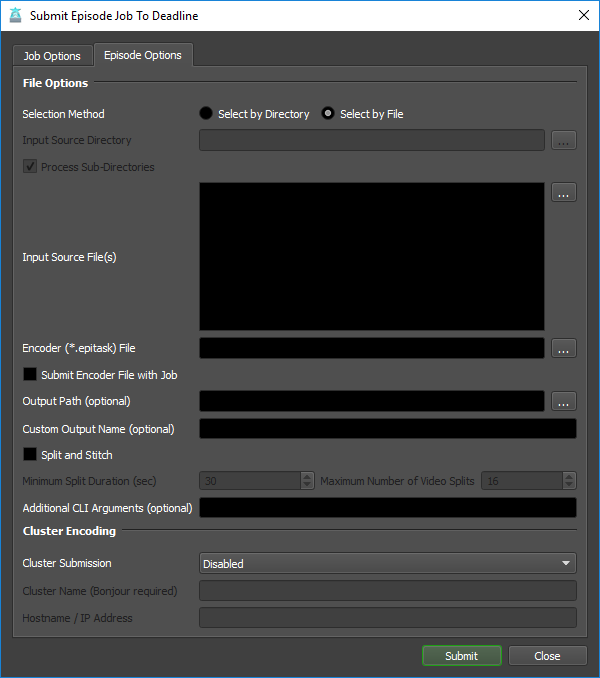Focus the Encoder (*.epitask) File field
The width and height of the screenshot is (600, 678).
click(372, 348)
